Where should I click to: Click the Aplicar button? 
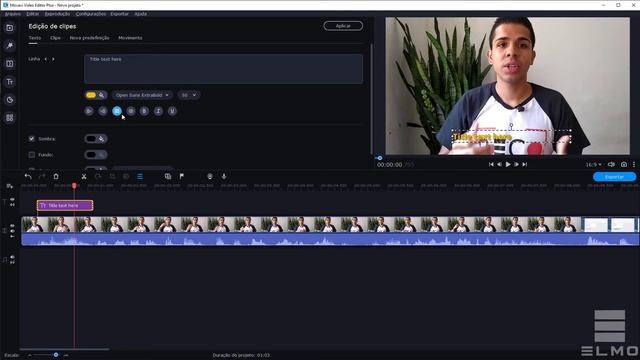point(343,26)
